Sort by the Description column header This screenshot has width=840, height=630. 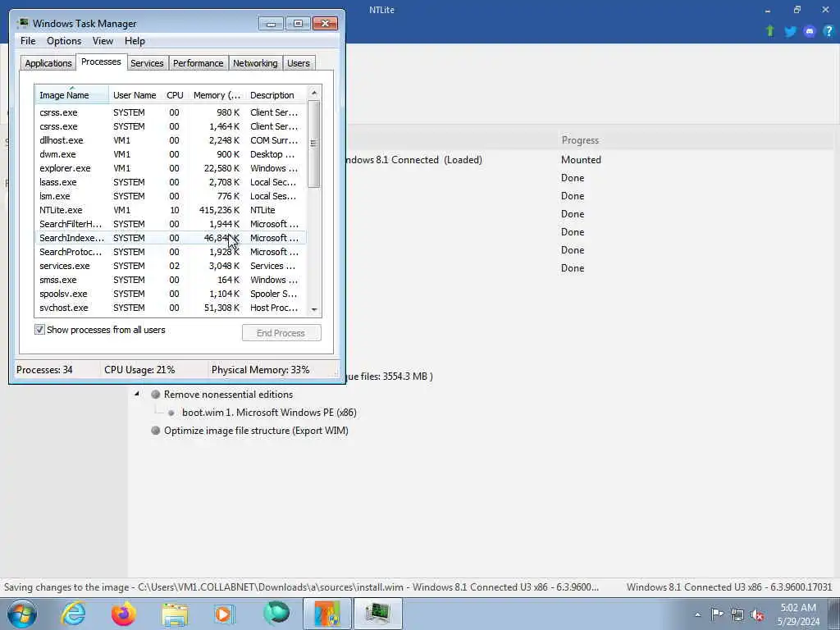[x=276, y=95]
